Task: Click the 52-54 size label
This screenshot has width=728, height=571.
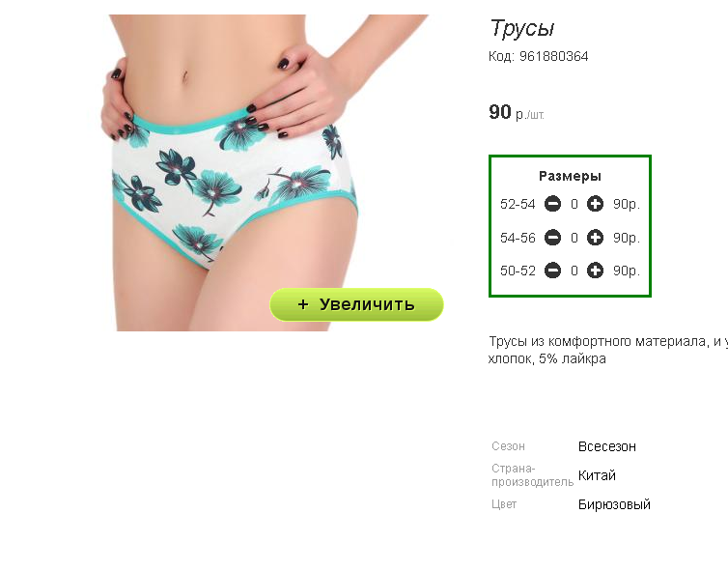Action: click(518, 204)
